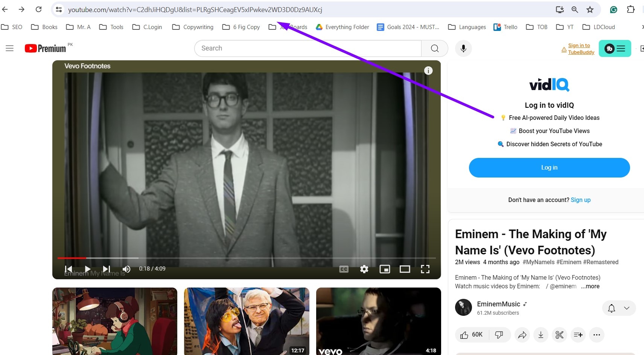Like the video with thumbs up
This screenshot has height=355, width=644.
click(472, 335)
